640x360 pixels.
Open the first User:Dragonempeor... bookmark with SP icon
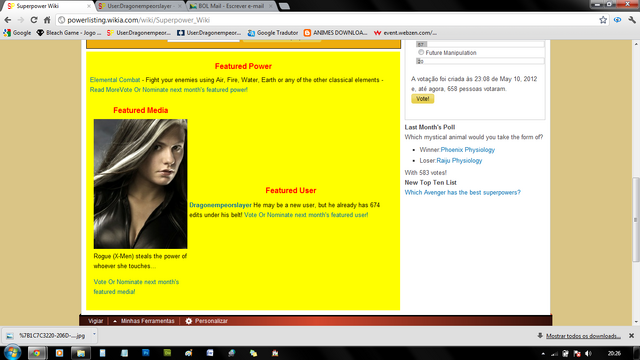click(x=139, y=33)
